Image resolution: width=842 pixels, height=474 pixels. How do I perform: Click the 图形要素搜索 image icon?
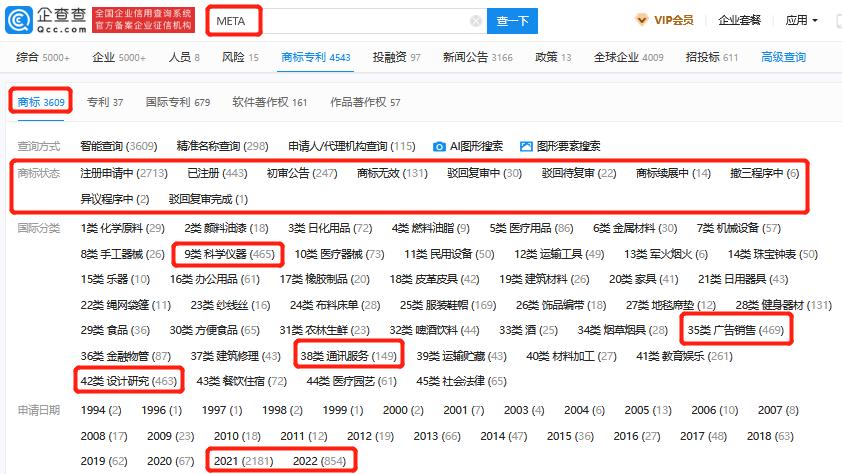[x=526, y=147]
